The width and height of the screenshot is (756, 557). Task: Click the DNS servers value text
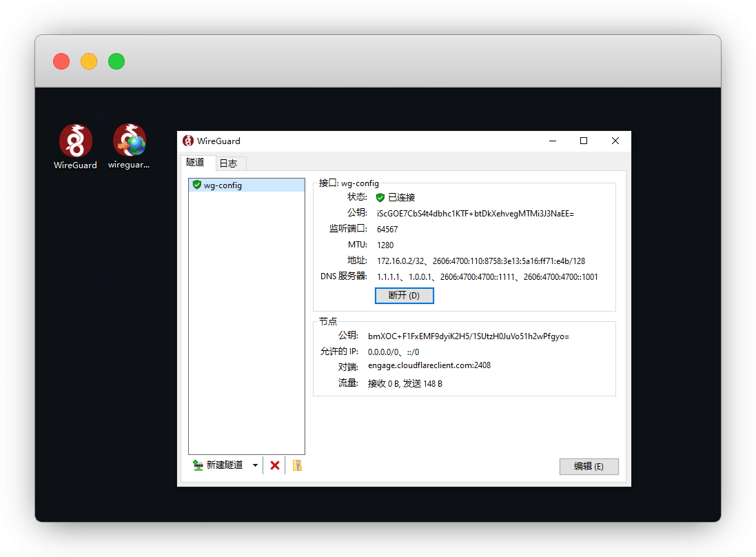point(487,277)
